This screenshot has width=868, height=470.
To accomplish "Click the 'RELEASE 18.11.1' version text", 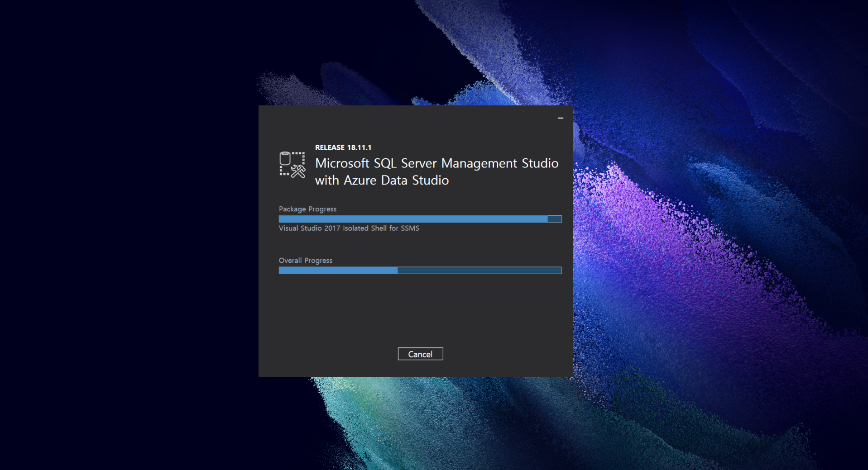I will pyautogui.click(x=343, y=147).
